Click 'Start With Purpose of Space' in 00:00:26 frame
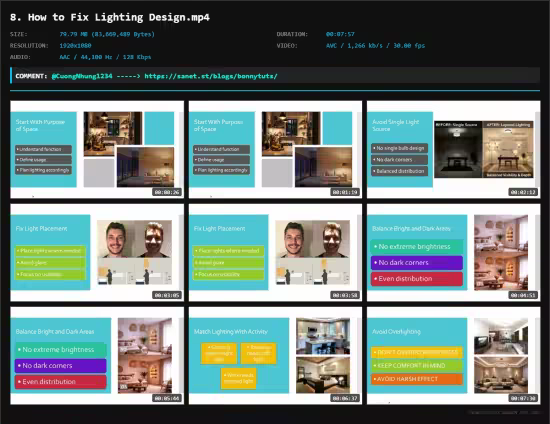The height and width of the screenshot is (424, 550). tap(40, 125)
